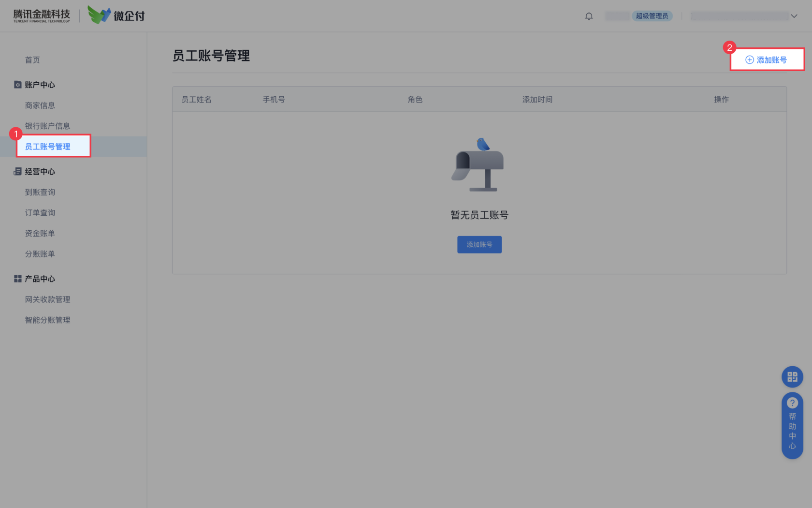The width and height of the screenshot is (812, 508).
Task: Click the 操作 column header
Action: tap(721, 100)
